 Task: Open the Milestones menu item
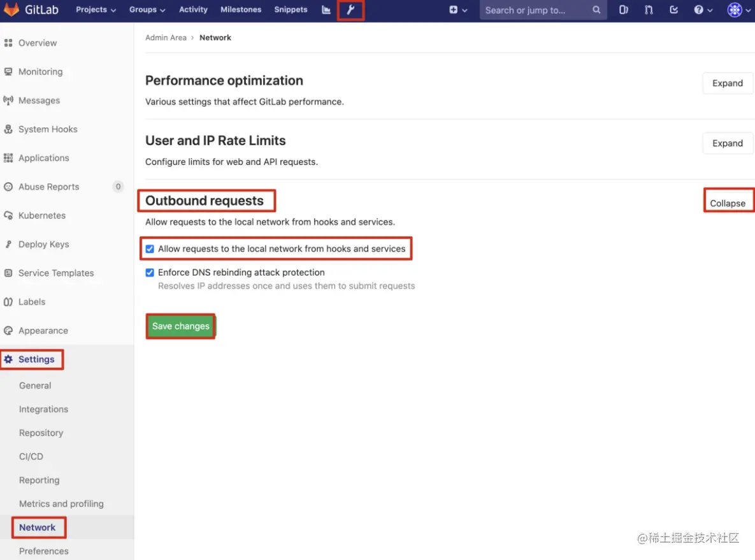point(241,10)
